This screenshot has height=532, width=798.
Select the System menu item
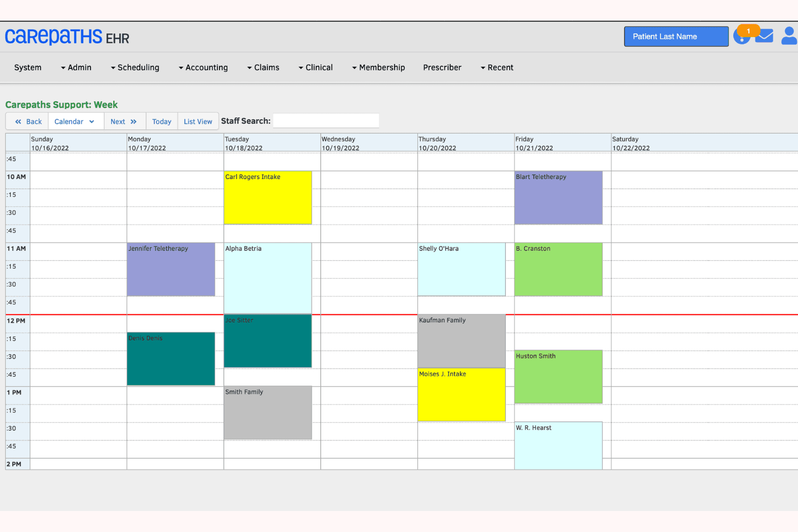[28, 67]
